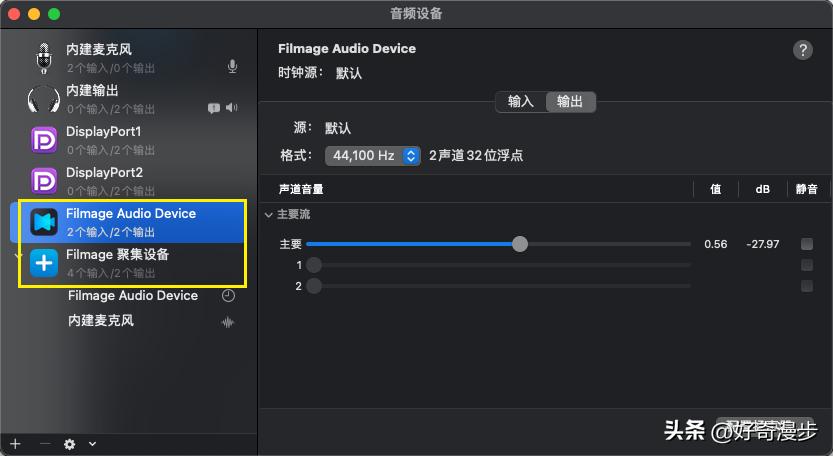Click the clock source icon beside Filmage Audio Device
The height and width of the screenshot is (456, 833).
[x=228, y=295]
